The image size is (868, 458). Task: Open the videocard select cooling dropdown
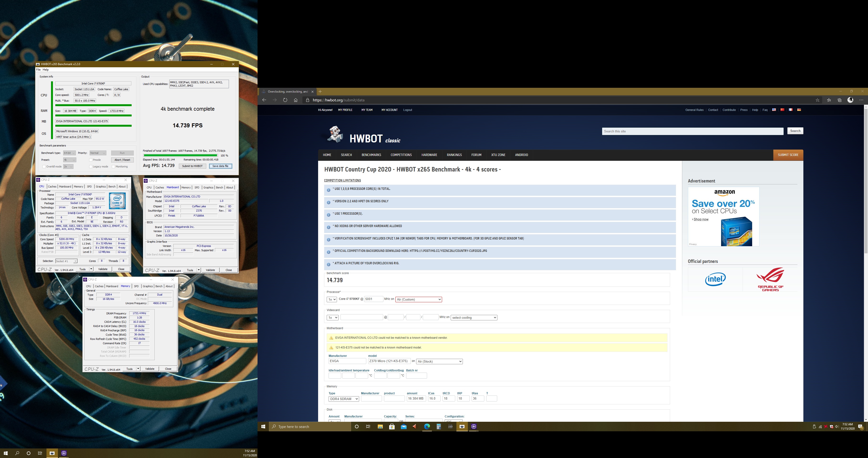[474, 317]
